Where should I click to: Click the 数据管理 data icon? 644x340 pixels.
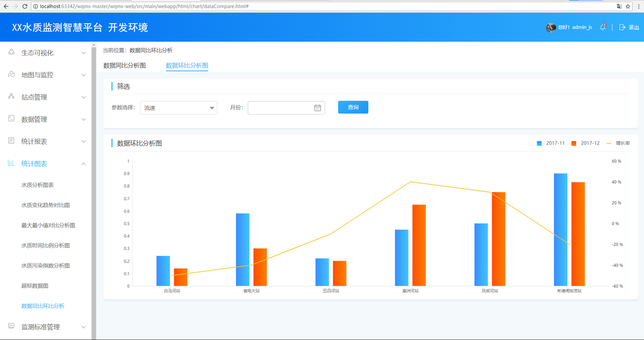point(11,119)
